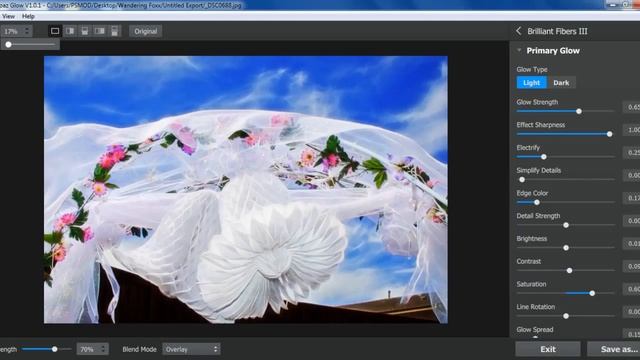Screen dimensions: 640x360
Task: Click the Contrast slider handle
Action: [x=569, y=271]
